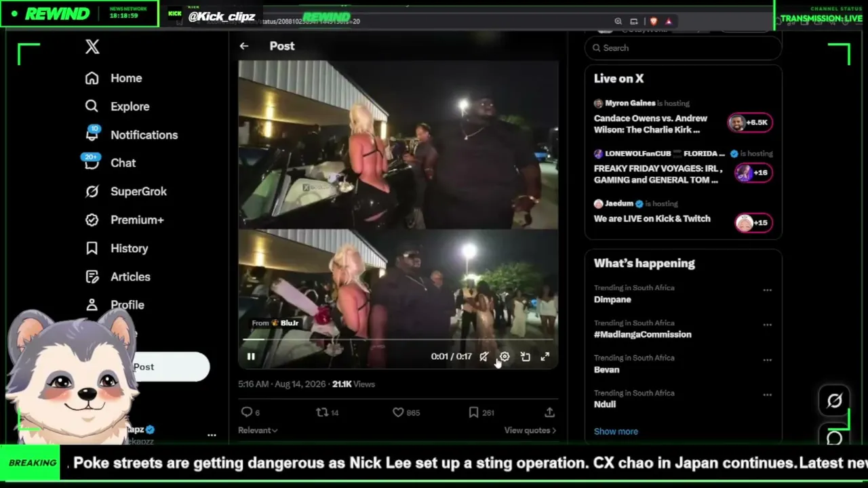This screenshot has height=488, width=868.
Task: Open the Dimpane trending topic
Action: 612,300
